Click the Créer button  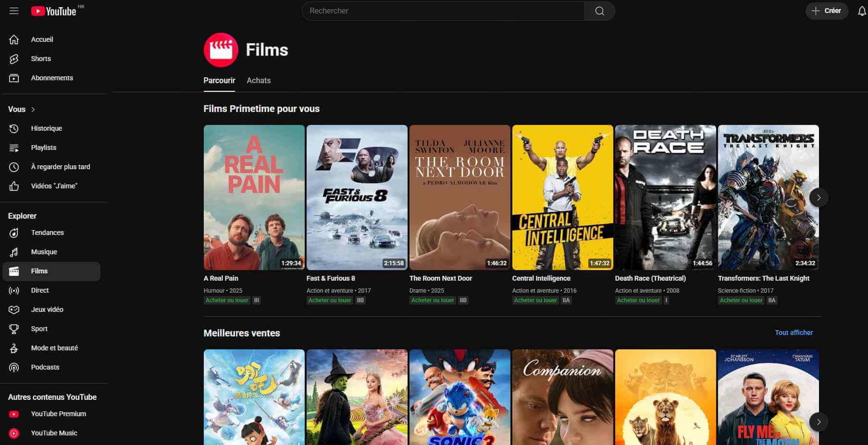point(827,11)
